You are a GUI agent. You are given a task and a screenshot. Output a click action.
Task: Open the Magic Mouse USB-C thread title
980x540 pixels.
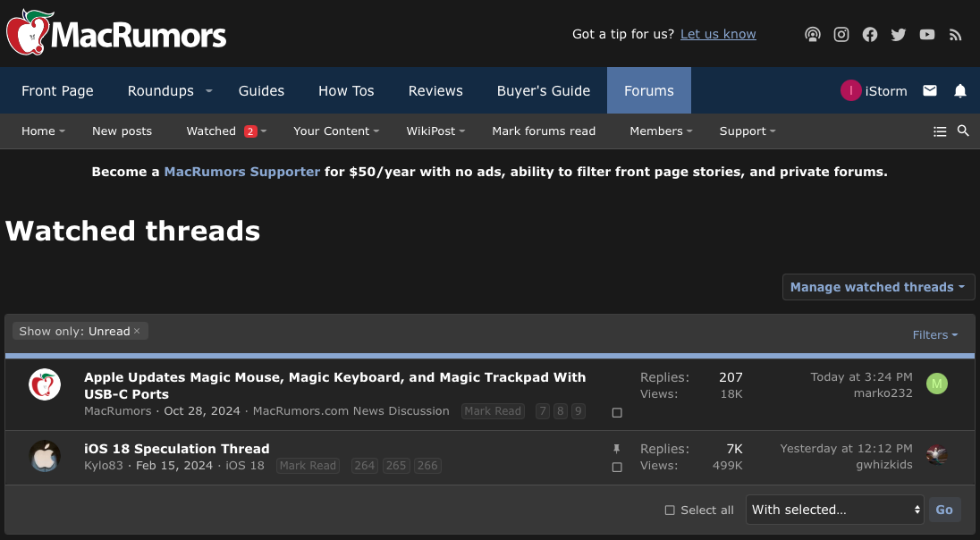pyautogui.click(x=335, y=385)
